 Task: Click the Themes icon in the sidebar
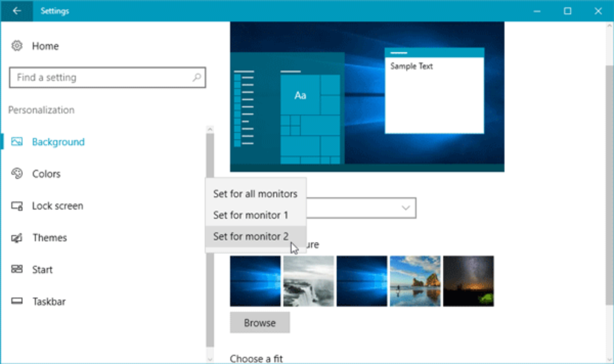pos(17,238)
